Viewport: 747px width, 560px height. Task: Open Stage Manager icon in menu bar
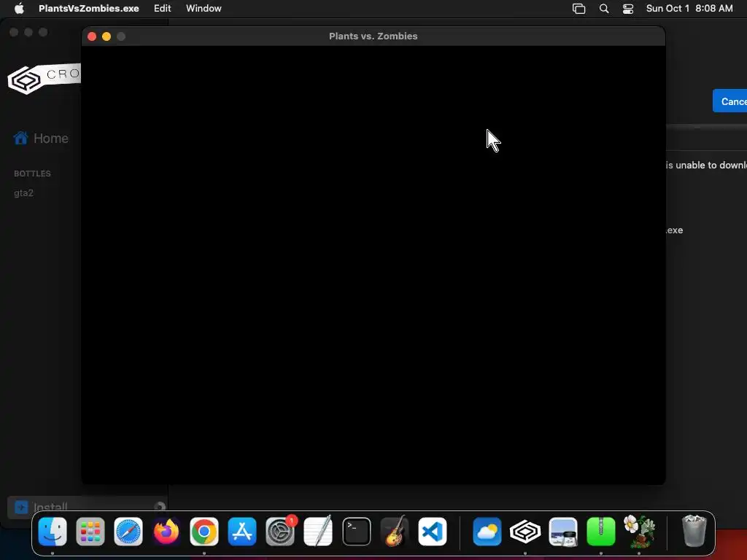click(578, 9)
